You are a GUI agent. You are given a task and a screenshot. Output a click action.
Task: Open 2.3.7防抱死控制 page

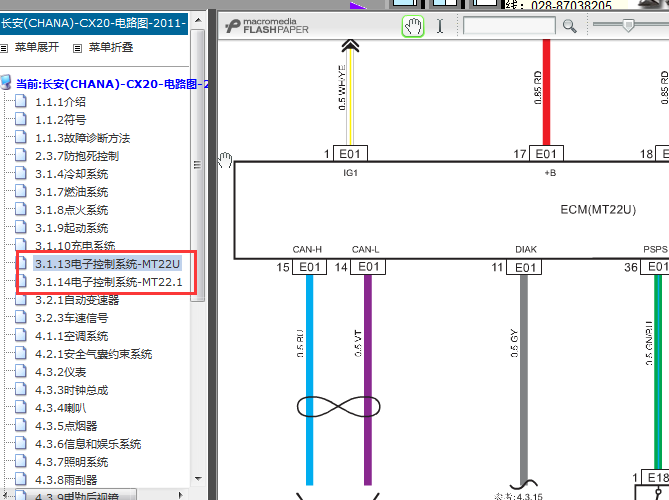[77, 156]
